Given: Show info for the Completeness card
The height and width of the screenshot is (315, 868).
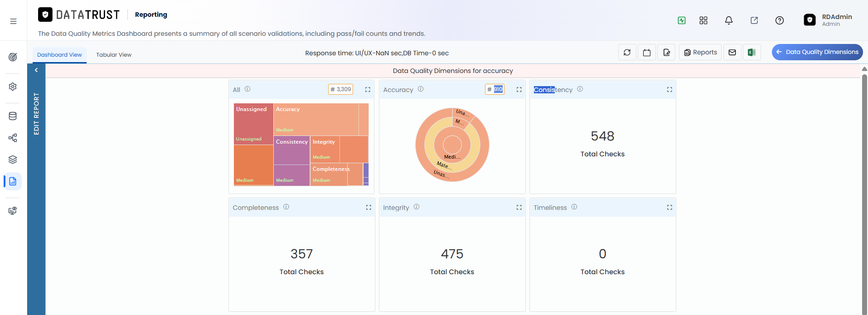Looking at the screenshot, I should (286, 207).
